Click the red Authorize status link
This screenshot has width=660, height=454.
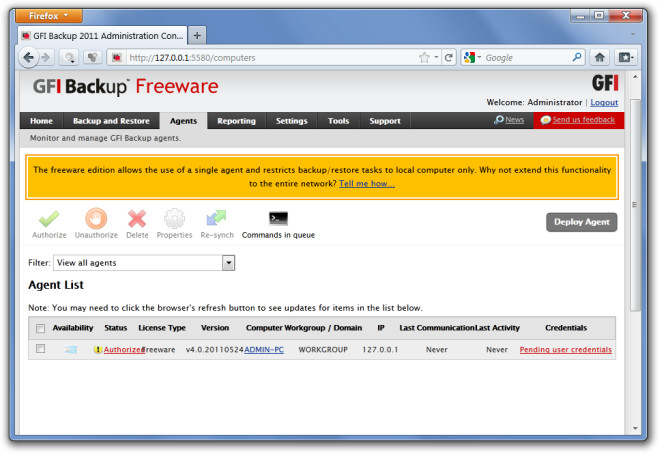(124, 350)
